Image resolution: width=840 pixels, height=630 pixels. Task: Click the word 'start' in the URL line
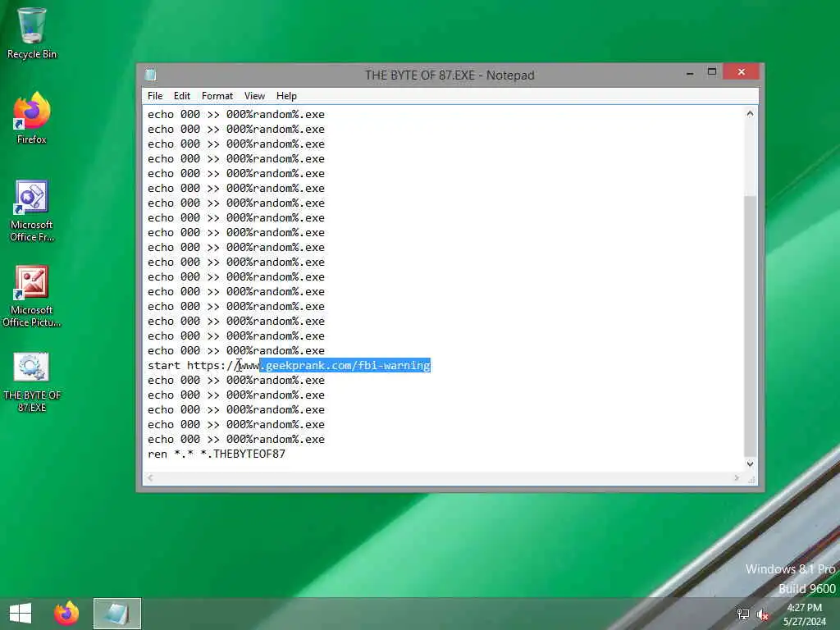pos(164,365)
